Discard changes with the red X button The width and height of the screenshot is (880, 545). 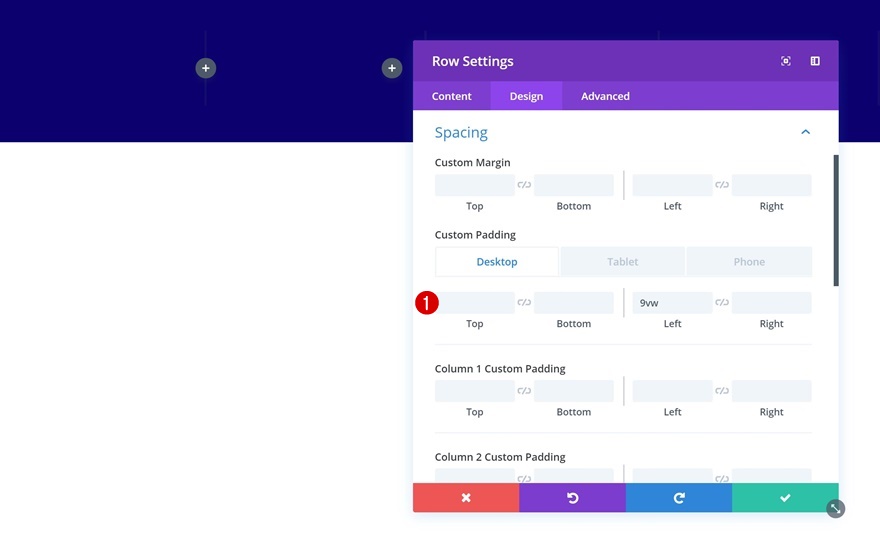tap(466, 498)
